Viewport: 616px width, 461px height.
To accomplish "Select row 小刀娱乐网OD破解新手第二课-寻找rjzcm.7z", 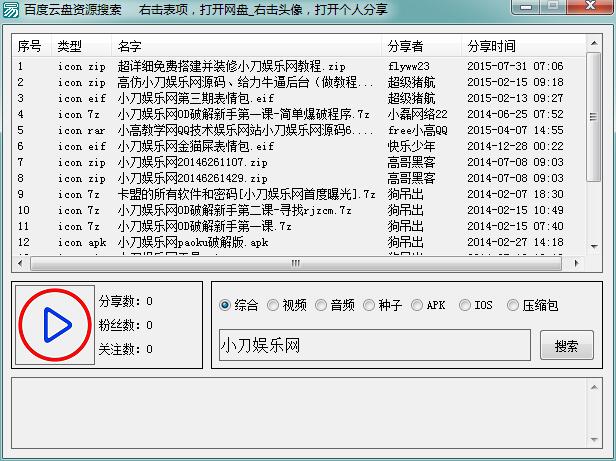I will pyautogui.click(x=299, y=210).
